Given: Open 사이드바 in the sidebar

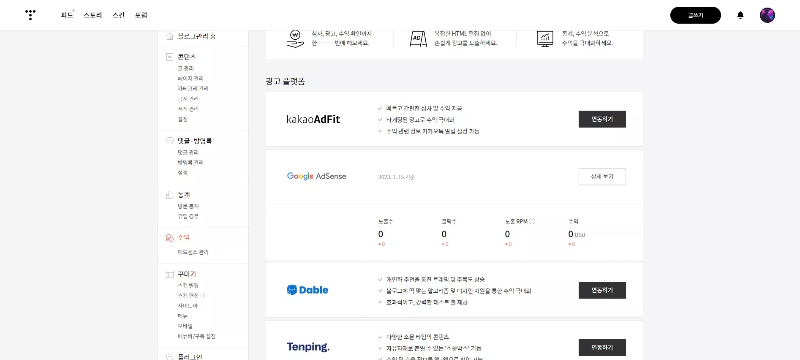Looking at the screenshot, I should (188, 305).
